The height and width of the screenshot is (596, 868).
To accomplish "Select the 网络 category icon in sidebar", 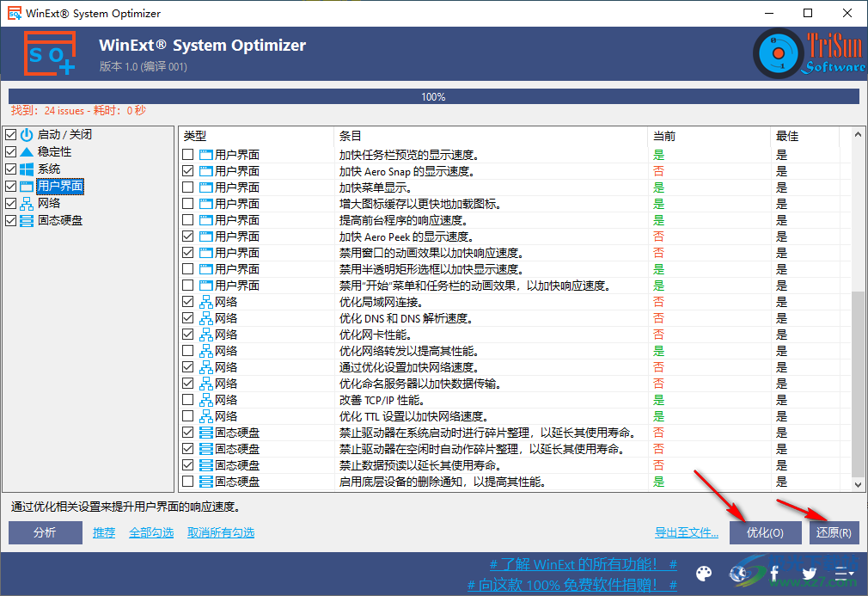I will pyautogui.click(x=28, y=204).
